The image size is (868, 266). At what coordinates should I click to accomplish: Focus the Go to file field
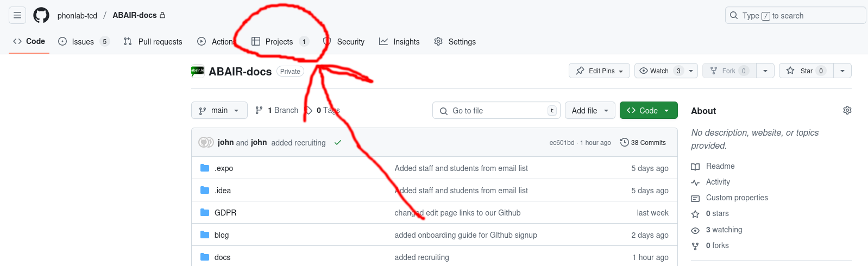coord(496,110)
